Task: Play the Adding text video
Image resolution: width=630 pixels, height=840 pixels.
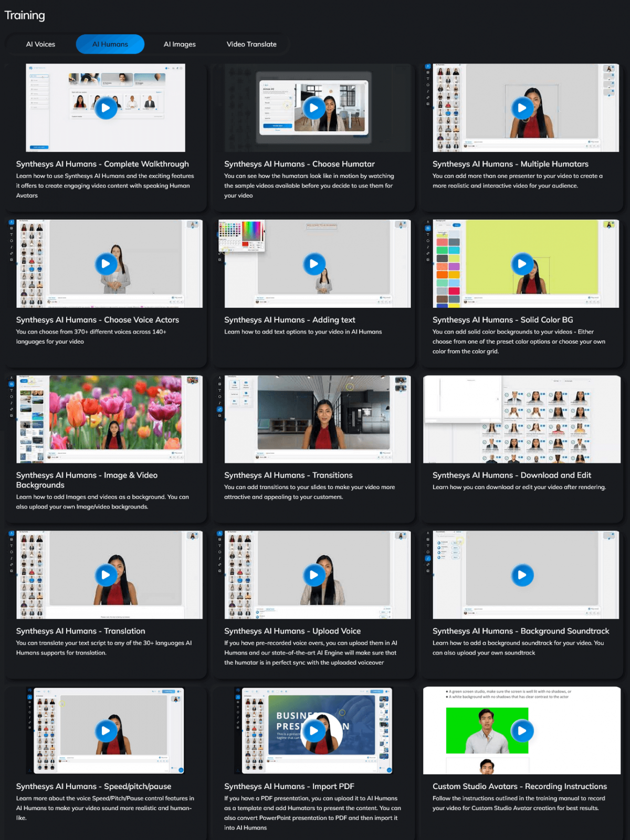Action: coord(314,264)
